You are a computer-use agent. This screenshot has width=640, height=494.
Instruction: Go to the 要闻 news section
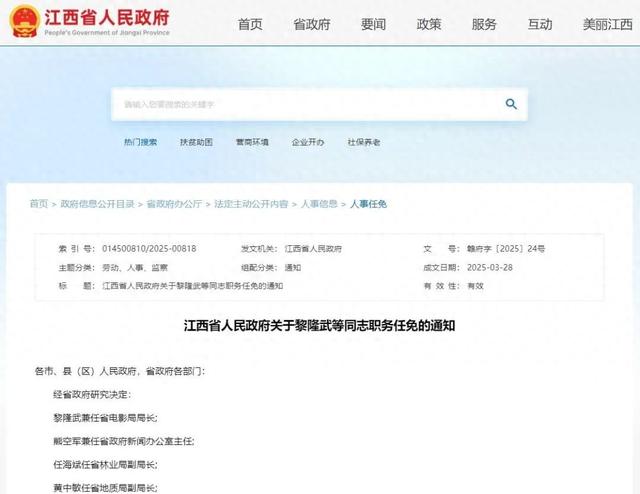click(x=373, y=24)
